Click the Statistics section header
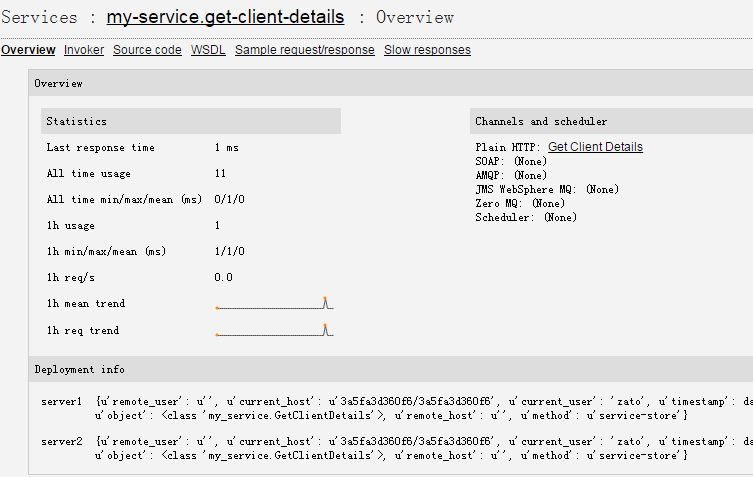Screen dimensions: 753x477 191,121
